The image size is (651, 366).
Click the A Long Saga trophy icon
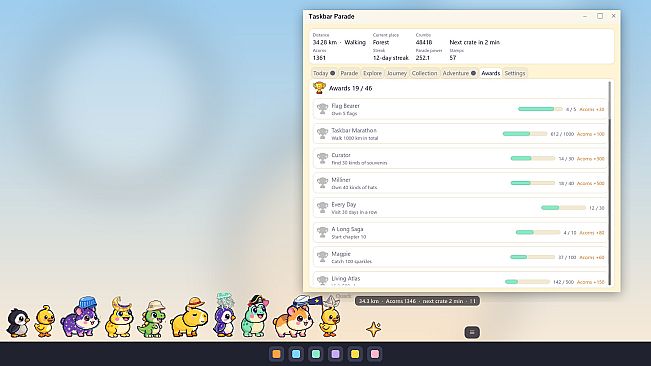tap(322, 232)
